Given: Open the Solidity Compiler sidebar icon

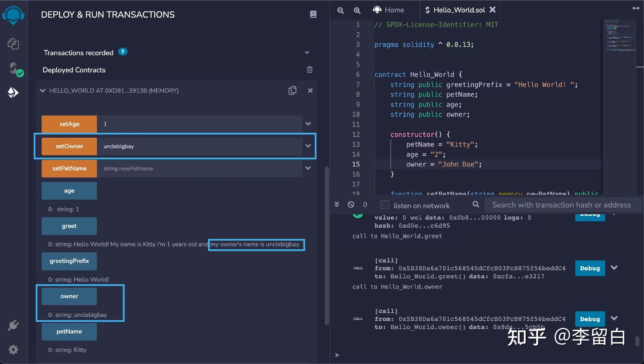Looking at the screenshot, I should click(x=14, y=69).
